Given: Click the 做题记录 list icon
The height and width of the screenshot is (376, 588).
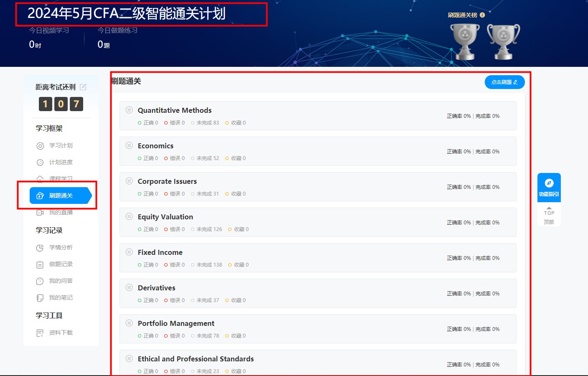Looking at the screenshot, I should (40, 264).
